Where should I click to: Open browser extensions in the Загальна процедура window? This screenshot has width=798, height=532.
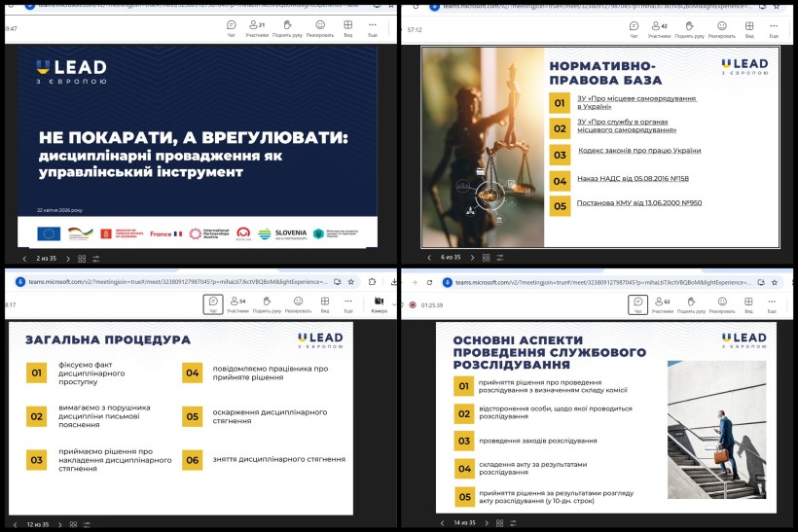point(372,282)
